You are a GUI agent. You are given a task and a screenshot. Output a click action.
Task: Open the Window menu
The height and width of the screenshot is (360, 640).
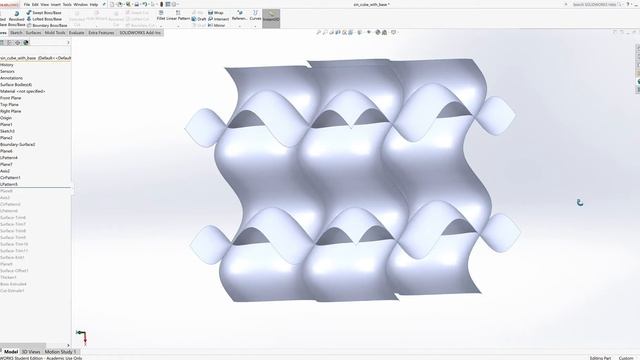point(80,4)
